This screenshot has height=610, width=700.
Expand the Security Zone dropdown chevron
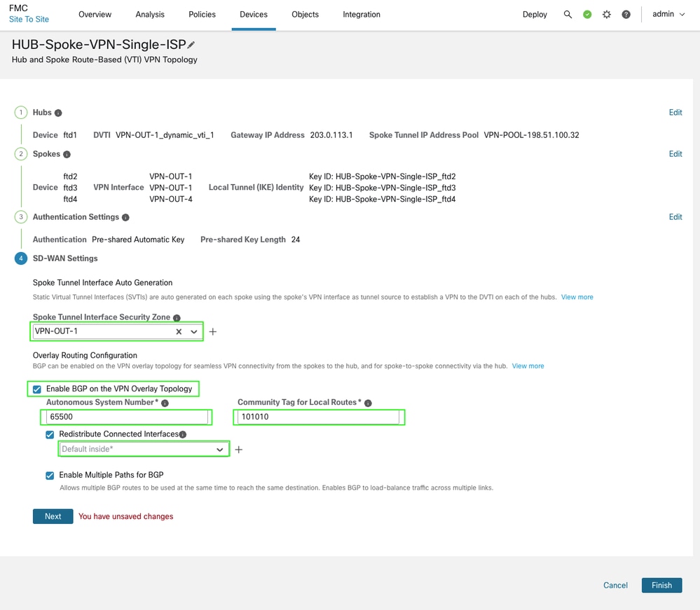[194, 331]
